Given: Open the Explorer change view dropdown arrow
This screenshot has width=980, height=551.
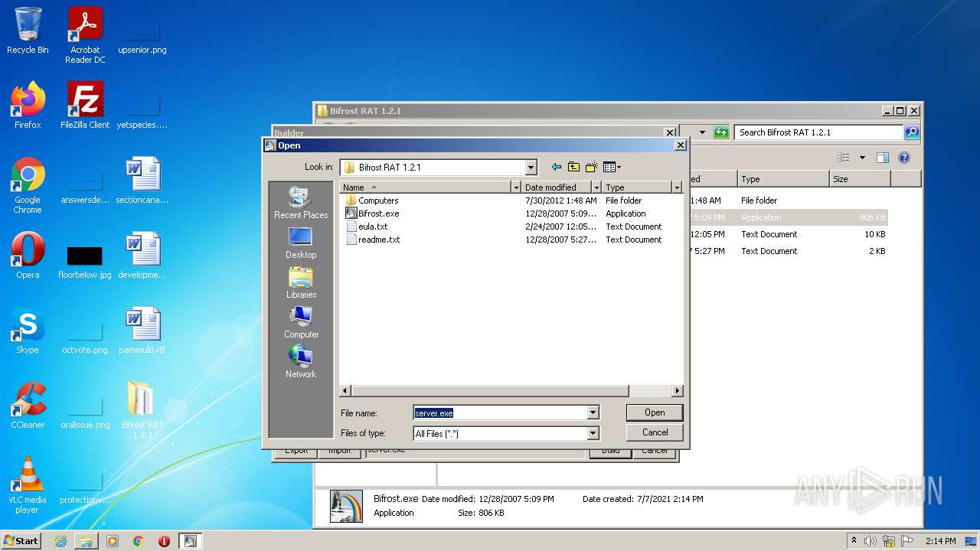Looking at the screenshot, I should point(862,158).
